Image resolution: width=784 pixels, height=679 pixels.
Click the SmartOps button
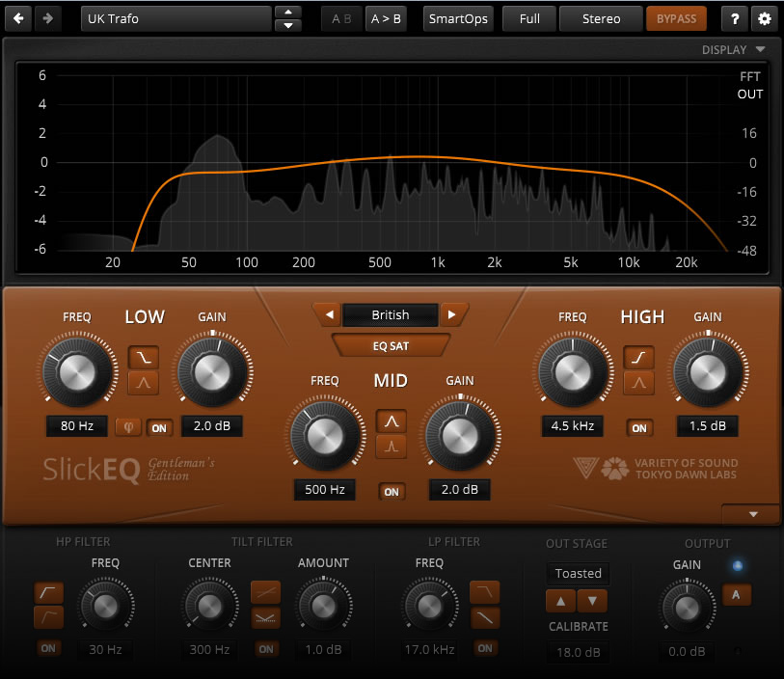tap(458, 19)
